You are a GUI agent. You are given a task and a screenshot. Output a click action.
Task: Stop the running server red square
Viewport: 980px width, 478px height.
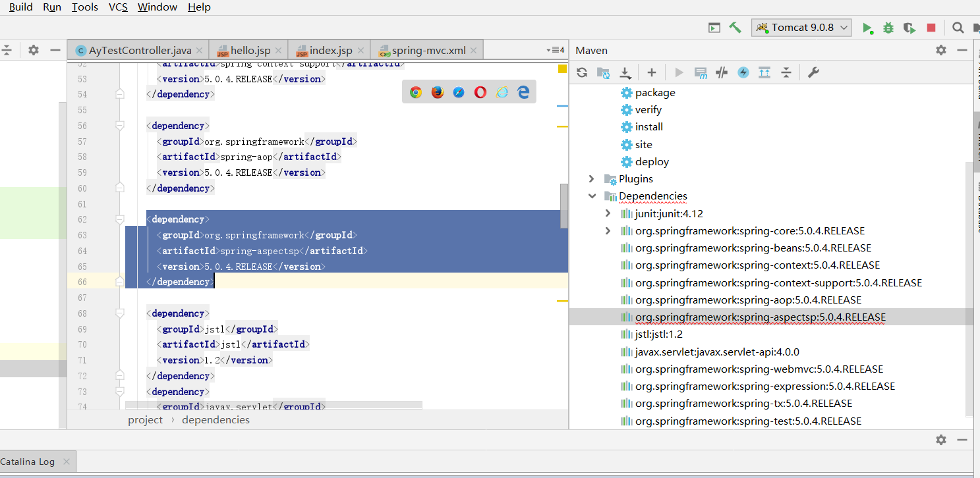(x=931, y=28)
